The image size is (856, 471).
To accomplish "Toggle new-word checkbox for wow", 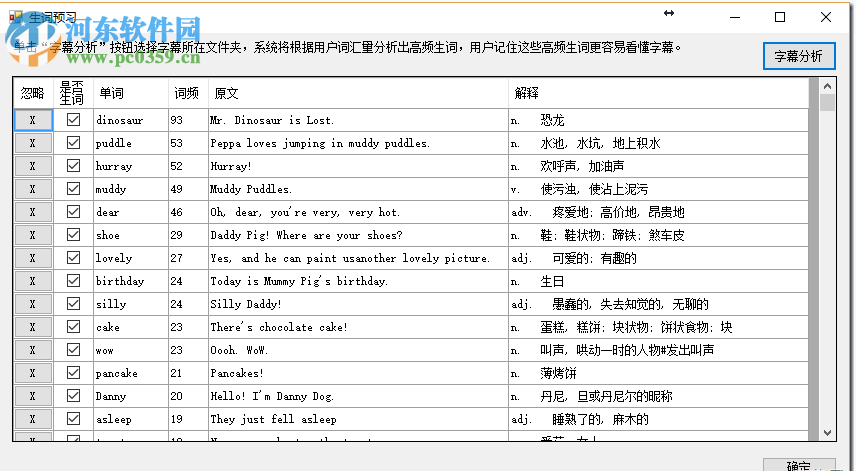I will 73,349.
